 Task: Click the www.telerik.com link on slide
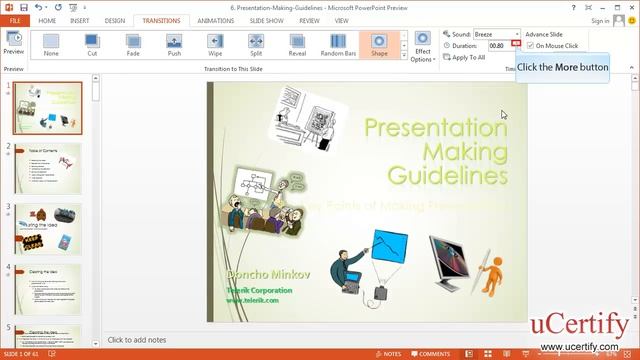coord(253,300)
